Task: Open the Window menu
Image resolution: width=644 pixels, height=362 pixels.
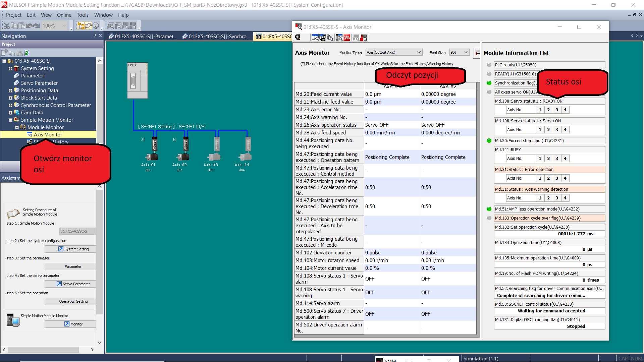Action: click(x=103, y=15)
